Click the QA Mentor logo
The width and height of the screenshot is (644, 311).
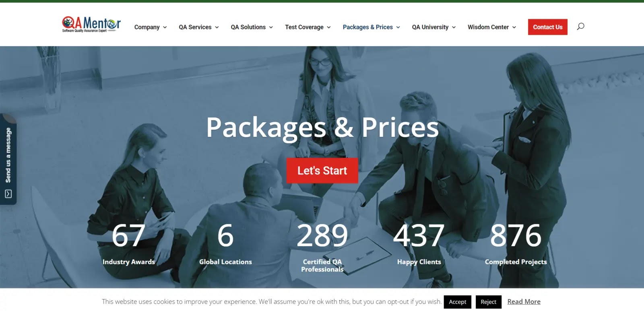[x=91, y=25]
